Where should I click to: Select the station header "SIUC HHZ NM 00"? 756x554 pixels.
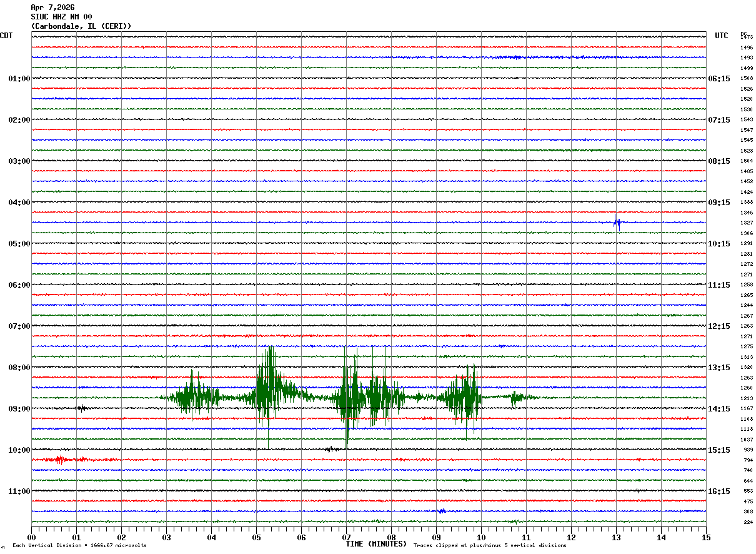pos(61,17)
